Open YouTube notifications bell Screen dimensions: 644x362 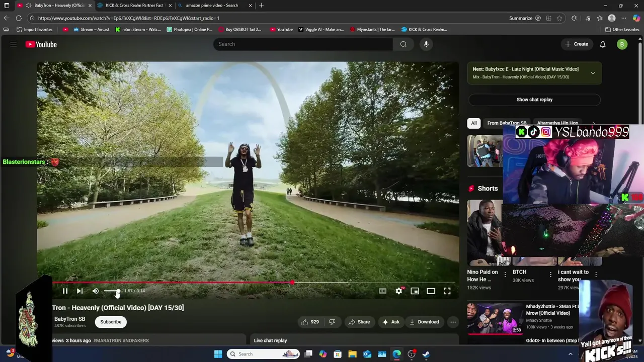603,44
